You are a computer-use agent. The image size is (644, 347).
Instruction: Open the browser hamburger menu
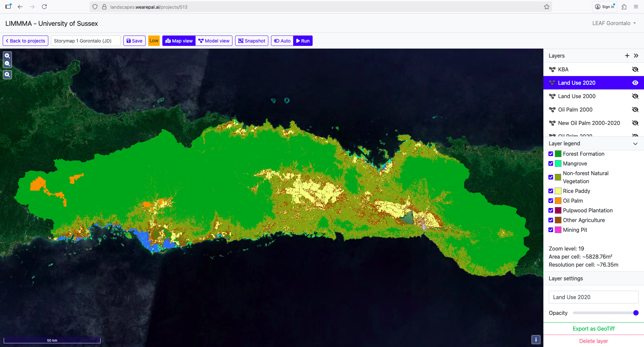[x=636, y=7]
